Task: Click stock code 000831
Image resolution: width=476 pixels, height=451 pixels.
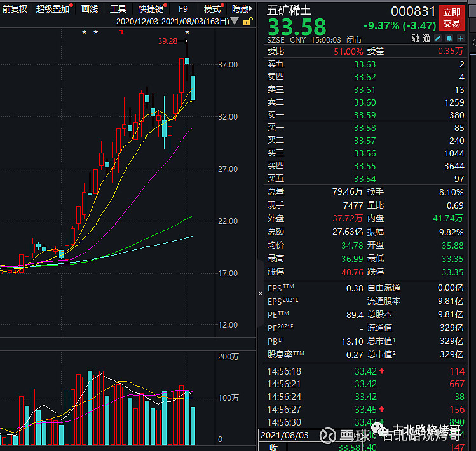Action: click(x=413, y=11)
